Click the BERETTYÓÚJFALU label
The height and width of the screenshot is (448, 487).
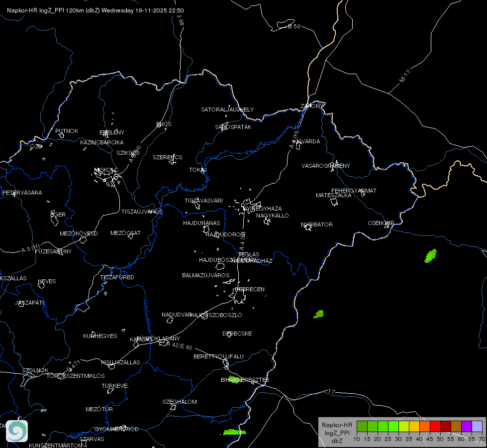(x=219, y=356)
